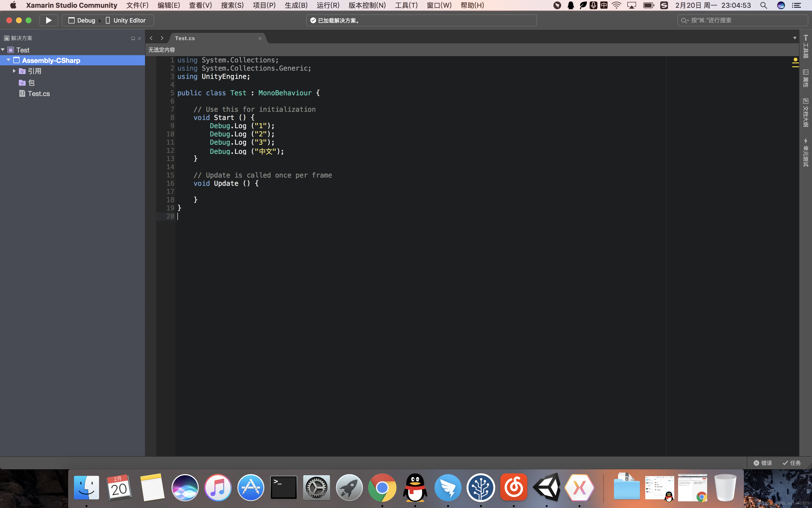Open Google Chrome from the Dock
This screenshot has width=812, height=508.
tap(382, 487)
